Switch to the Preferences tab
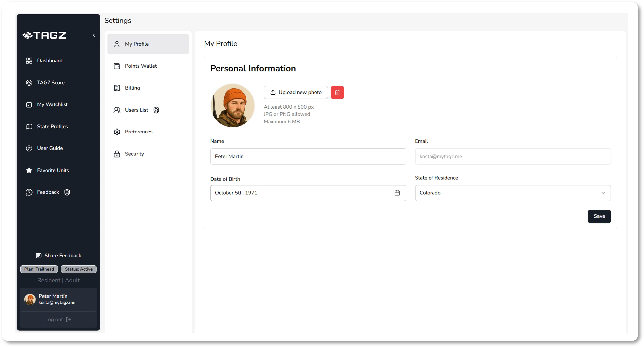This screenshot has width=644, height=347. pyautogui.click(x=139, y=132)
